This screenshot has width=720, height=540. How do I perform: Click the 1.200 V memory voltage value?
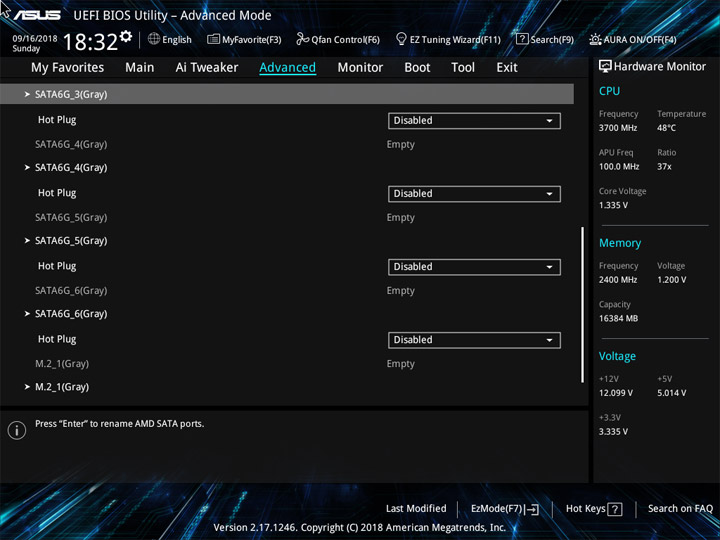tap(671, 280)
